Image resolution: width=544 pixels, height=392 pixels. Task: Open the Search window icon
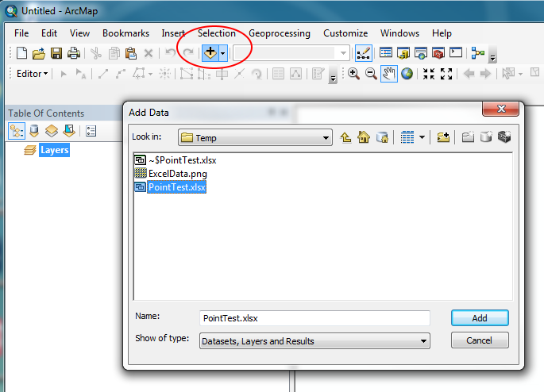click(x=421, y=53)
